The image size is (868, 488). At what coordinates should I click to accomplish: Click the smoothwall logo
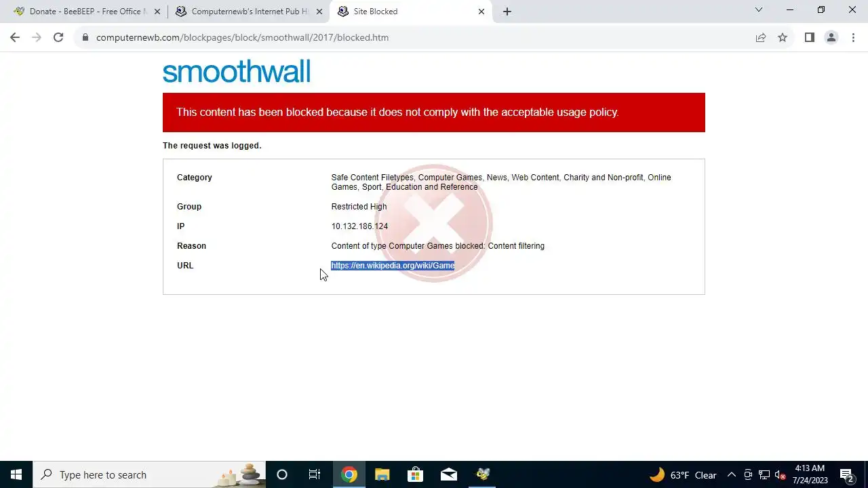[x=237, y=71]
